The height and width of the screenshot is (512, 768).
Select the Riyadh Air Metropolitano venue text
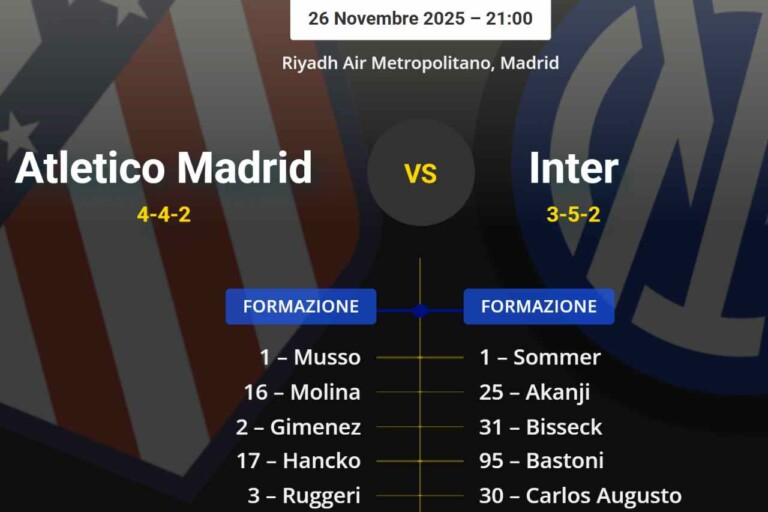click(x=420, y=62)
